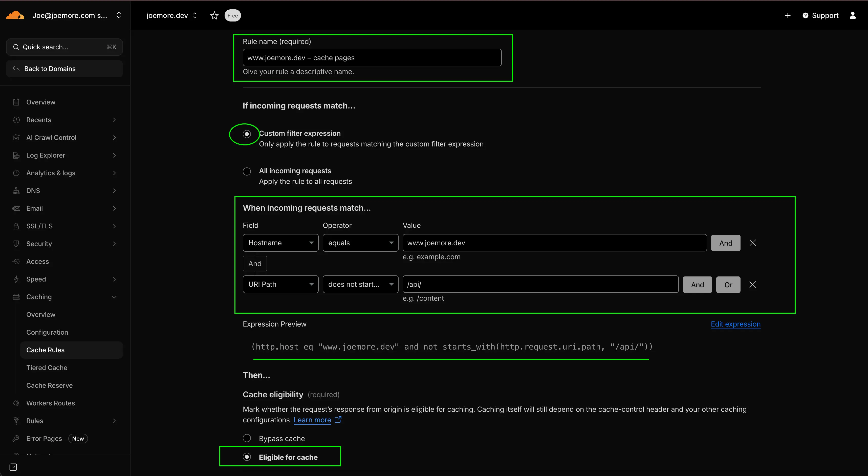Click the plus icon to add a domain
Screen dimensions: 868x476
788,15
